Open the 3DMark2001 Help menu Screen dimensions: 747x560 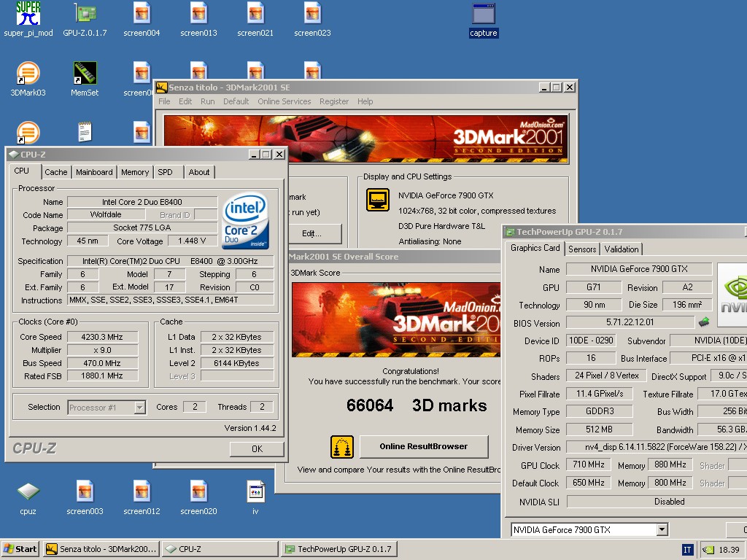pos(365,101)
